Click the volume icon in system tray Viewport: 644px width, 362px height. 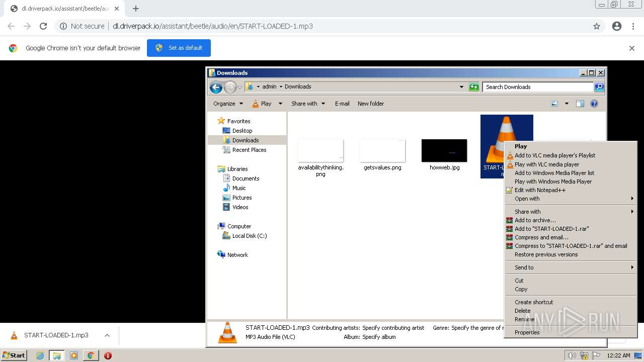tap(572, 355)
